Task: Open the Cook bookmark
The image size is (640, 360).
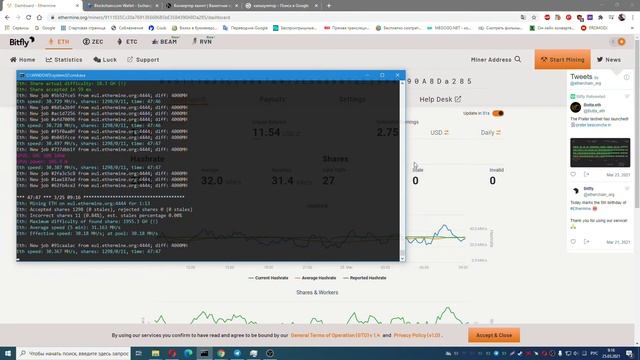Action: coord(158,28)
